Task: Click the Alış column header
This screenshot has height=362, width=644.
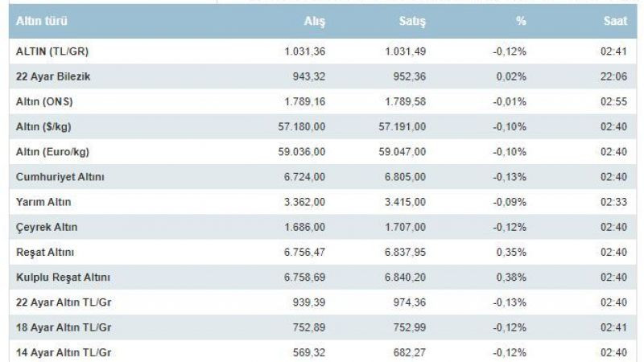Action: point(315,21)
